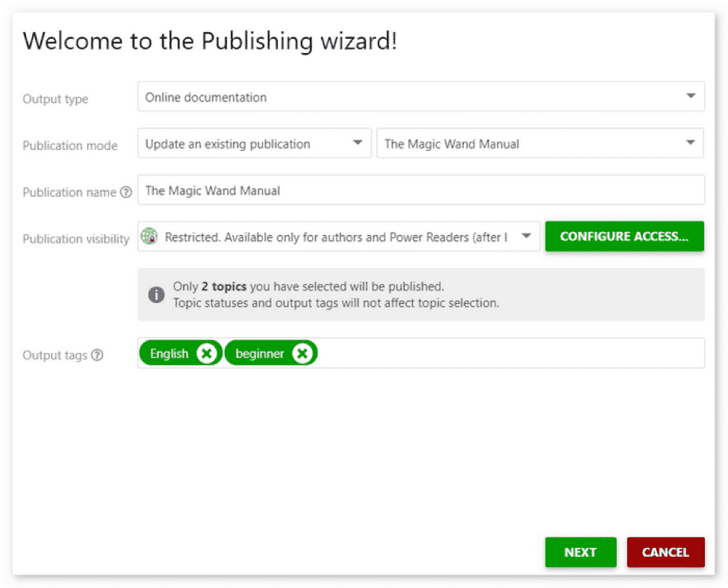
Task: Remove the beginner tag with its X icon
Action: point(302,353)
